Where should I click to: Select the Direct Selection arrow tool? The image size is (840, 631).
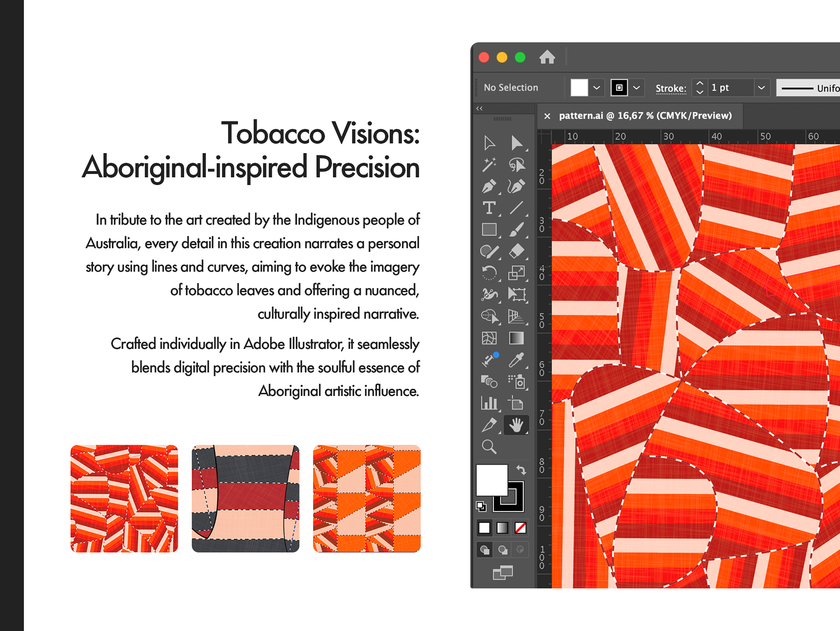[x=516, y=143]
